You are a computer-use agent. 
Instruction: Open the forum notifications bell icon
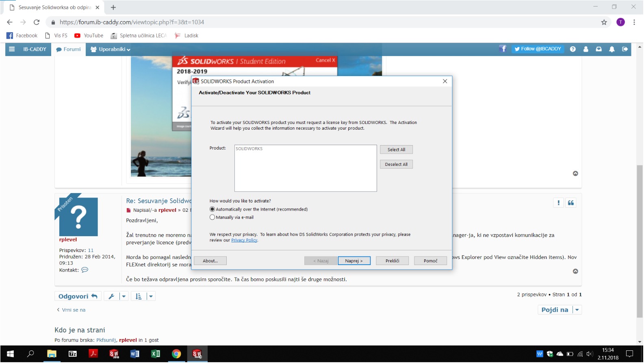[x=611, y=49]
